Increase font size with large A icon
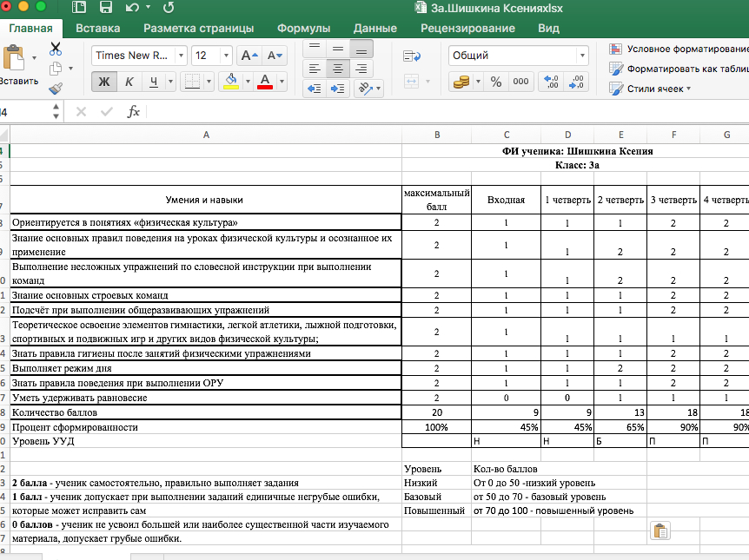 249,56
